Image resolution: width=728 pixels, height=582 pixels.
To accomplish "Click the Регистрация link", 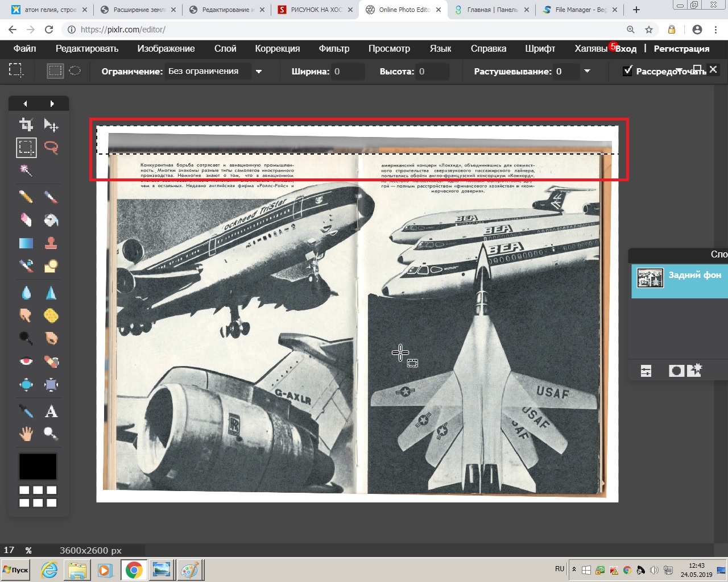I will click(x=681, y=49).
